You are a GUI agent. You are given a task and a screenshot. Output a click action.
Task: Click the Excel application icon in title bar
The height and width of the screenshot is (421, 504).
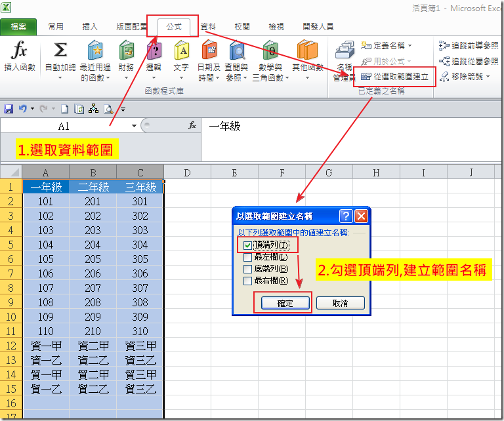coord(6,7)
